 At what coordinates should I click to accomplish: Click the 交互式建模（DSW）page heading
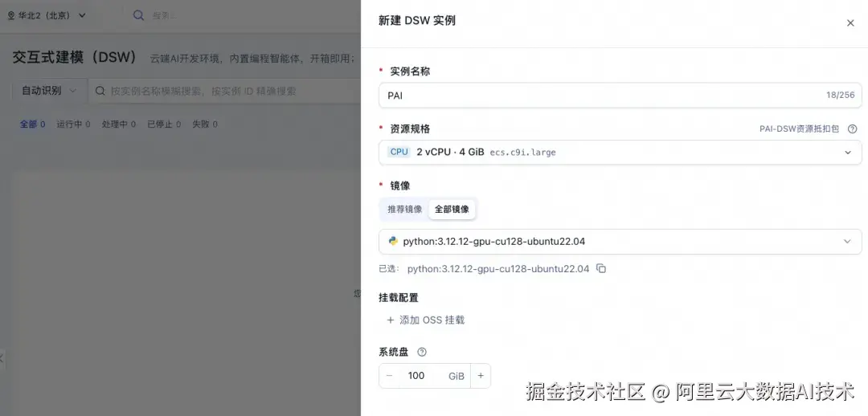75,57
